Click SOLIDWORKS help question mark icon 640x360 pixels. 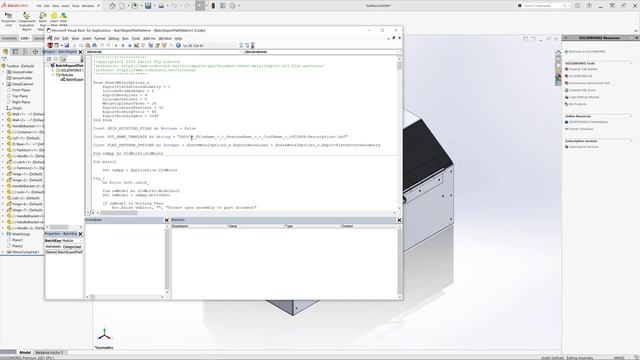point(589,6)
